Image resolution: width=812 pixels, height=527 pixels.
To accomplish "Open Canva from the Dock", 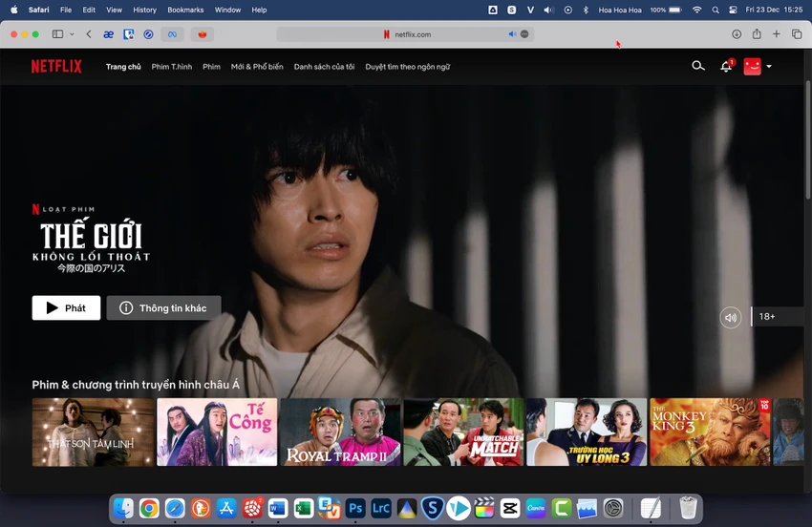I will (x=536, y=509).
